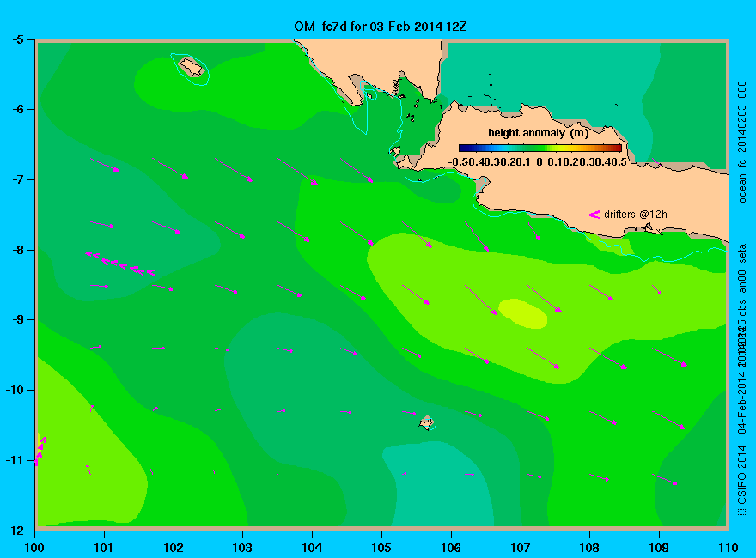
Task: Click the vertical 'CSIRO 2014' credit text
Action: (x=742, y=475)
